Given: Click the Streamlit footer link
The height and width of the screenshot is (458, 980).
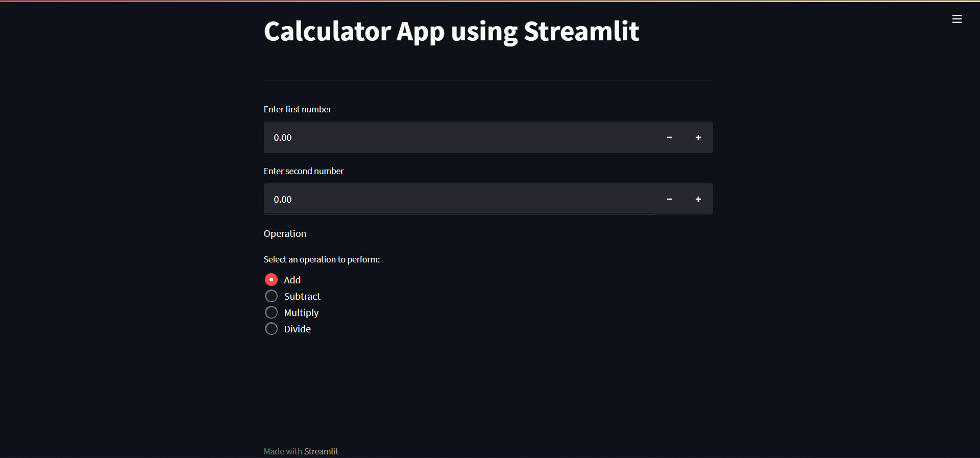Looking at the screenshot, I should [322, 451].
